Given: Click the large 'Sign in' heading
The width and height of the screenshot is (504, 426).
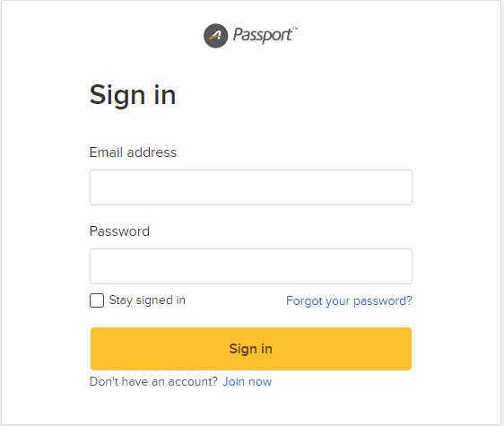Looking at the screenshot, I should pos(133,95).
